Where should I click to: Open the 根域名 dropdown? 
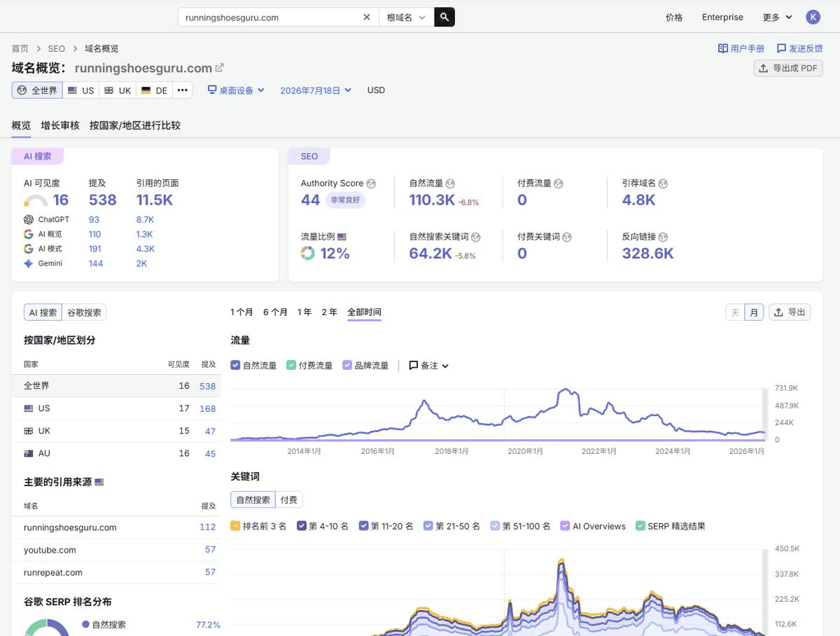click(407, 18)
